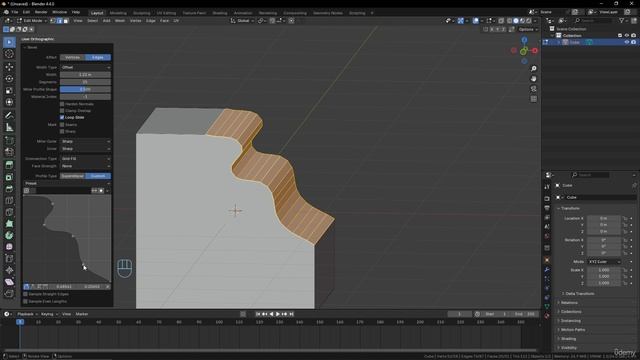640x360 pixels.
Task: Enable Sample Straight Edges checkbox
Action: pyautogui.click(x=26, y=294)
